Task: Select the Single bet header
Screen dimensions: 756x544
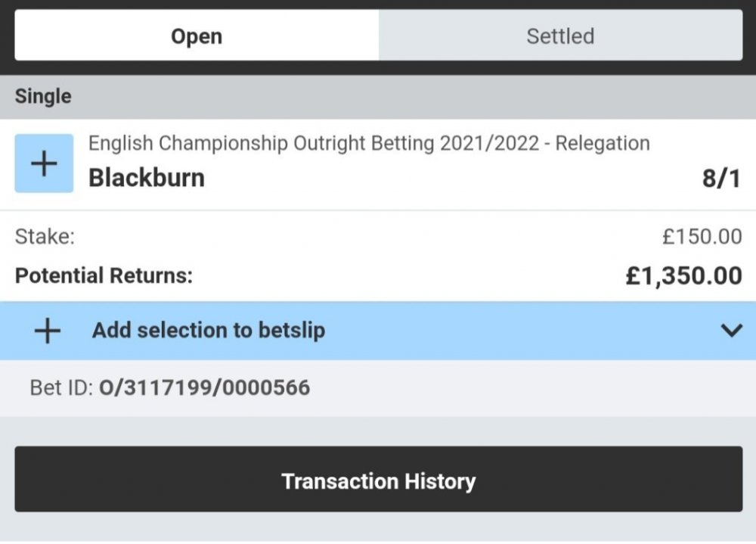Action: click(42, 96)
